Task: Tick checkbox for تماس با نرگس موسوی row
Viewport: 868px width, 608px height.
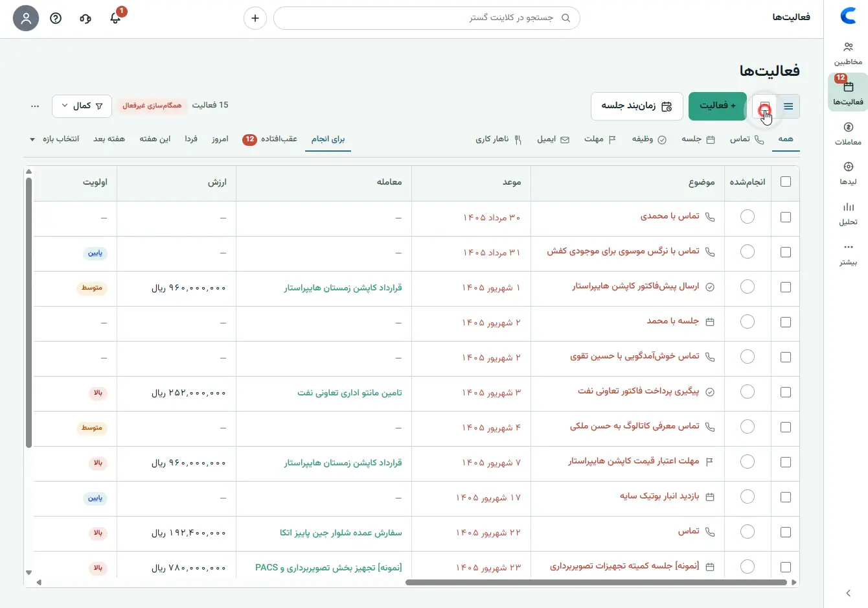Action: [x=786, y=252]
